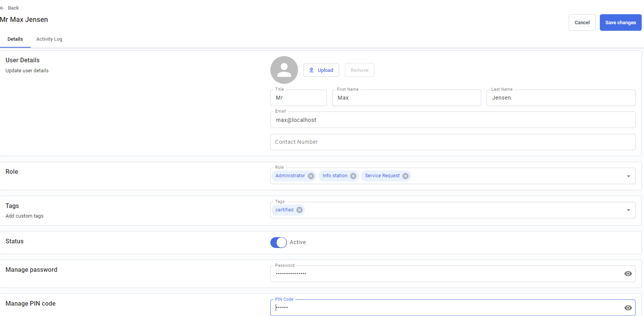Image resolution: width=644 pixels, height=316 pixels.
Task: Expand the Tags dropdown arrow
Action: pos(628,210)
